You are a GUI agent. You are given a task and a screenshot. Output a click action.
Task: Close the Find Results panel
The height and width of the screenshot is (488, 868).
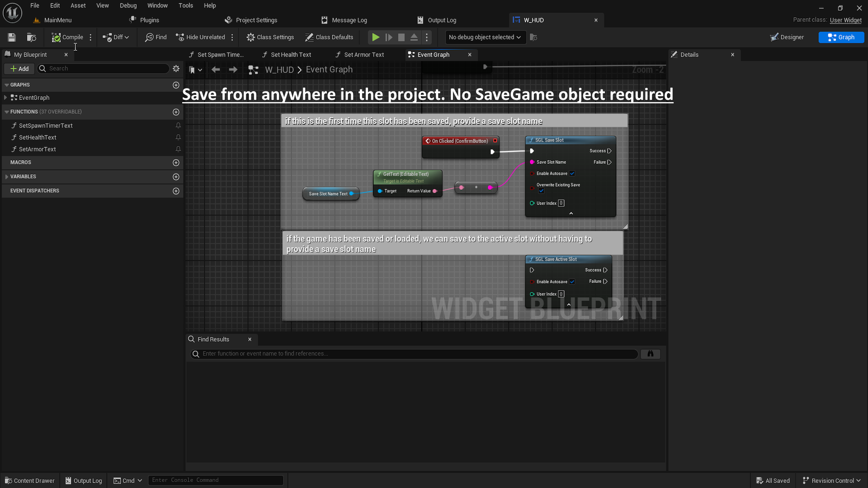pyautogui.click(x=250, y=339)
